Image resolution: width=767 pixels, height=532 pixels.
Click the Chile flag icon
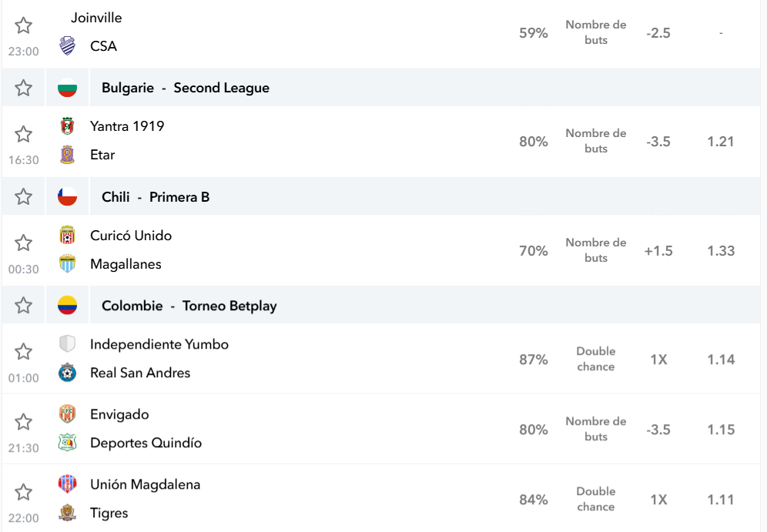tap(68, 196)
